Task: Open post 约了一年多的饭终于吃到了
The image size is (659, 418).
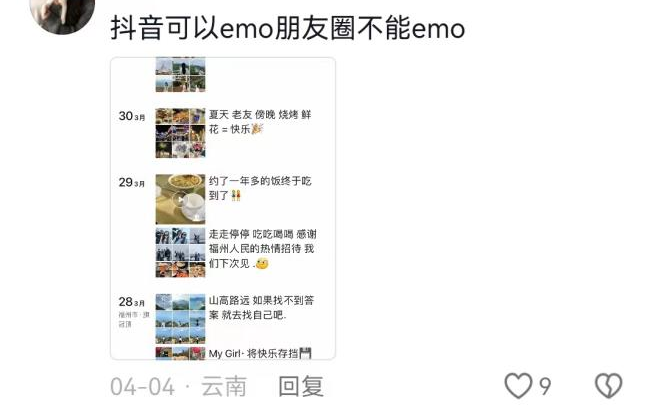Action: 260,188
